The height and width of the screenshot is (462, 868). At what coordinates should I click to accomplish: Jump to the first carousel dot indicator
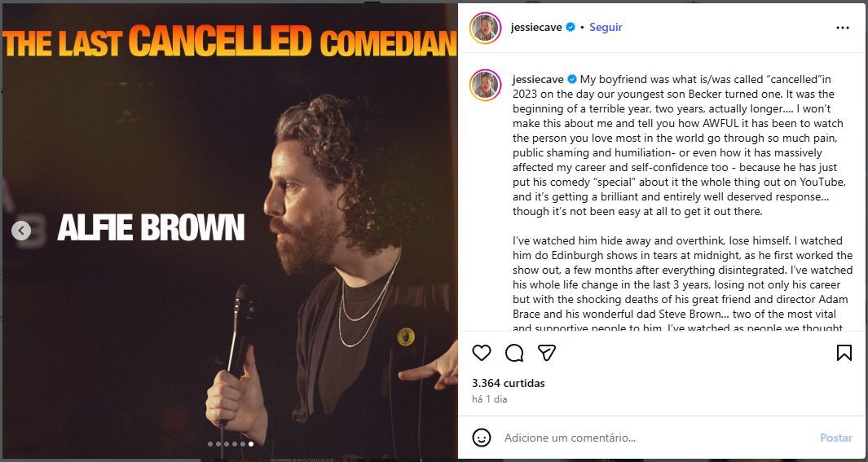[210, 444]
